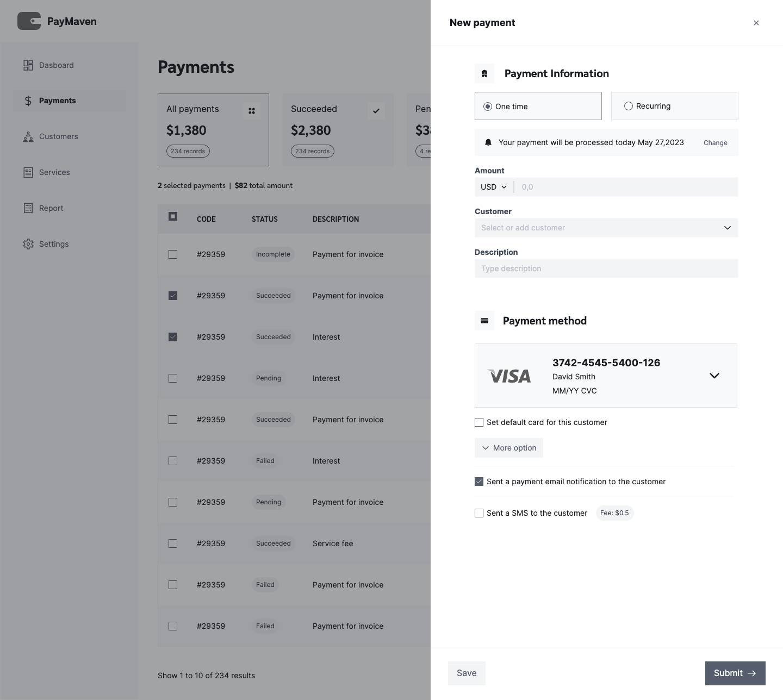The image size is (783, 700).
Task: Click the Visa card logo
Action: 509,376
